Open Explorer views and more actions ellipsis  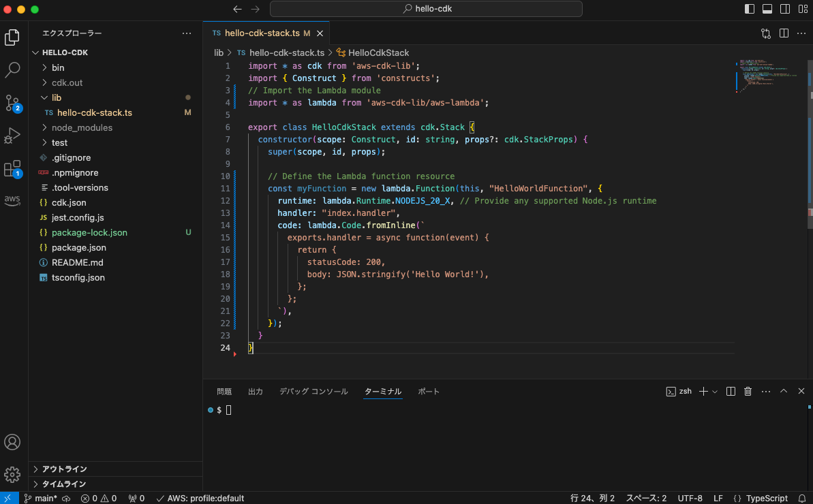(x=187, y=33)
